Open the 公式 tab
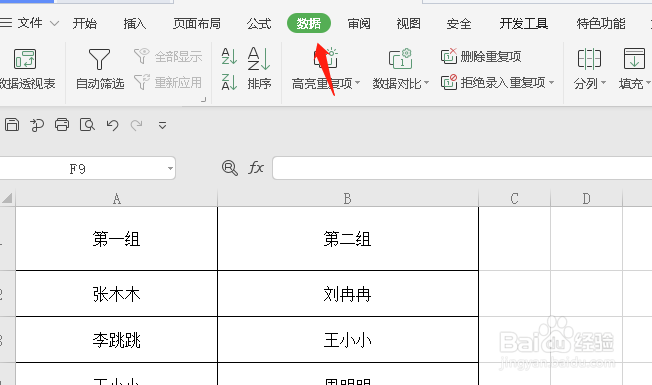652x385 pixels. tap(259, 23)
